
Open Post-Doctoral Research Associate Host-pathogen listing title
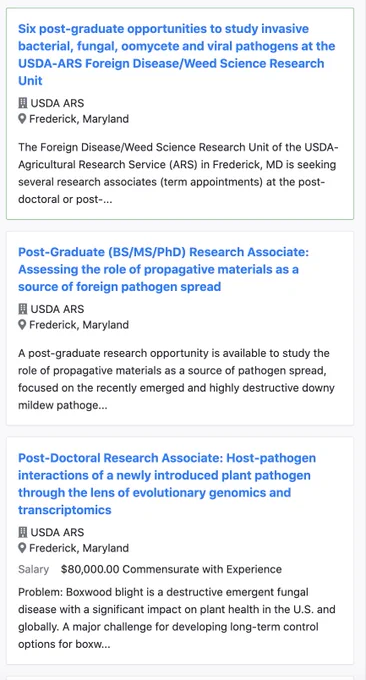click(x=167, y=484)
